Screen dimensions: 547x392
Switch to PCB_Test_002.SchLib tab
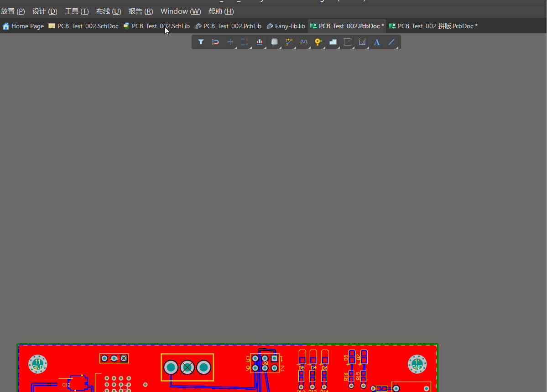pos(156,26)
